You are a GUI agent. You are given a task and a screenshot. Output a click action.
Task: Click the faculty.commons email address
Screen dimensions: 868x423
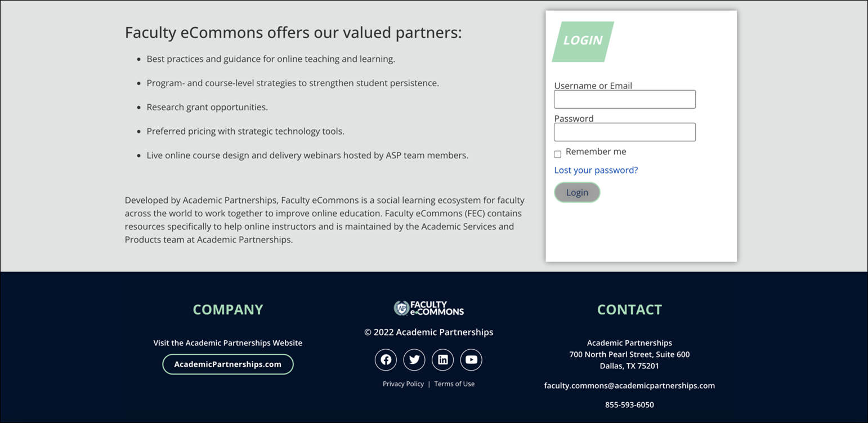[x=629, y=386]
